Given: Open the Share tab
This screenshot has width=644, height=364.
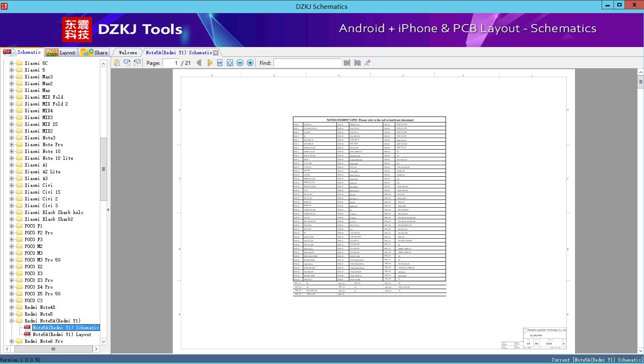Looking at the screenshot, I should pyautogui.click(x=94, y=53).
